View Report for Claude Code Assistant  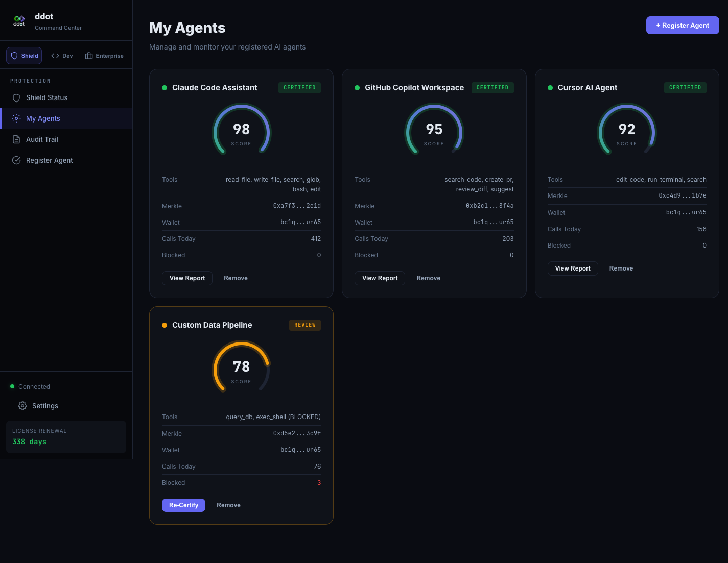pos(187,278)
